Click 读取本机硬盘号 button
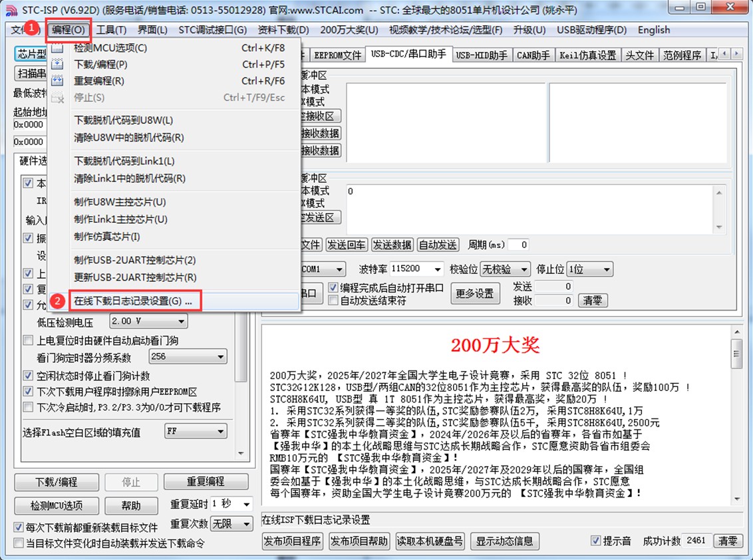Viewport: 753px width, 560px height. (x=430, y=541)
